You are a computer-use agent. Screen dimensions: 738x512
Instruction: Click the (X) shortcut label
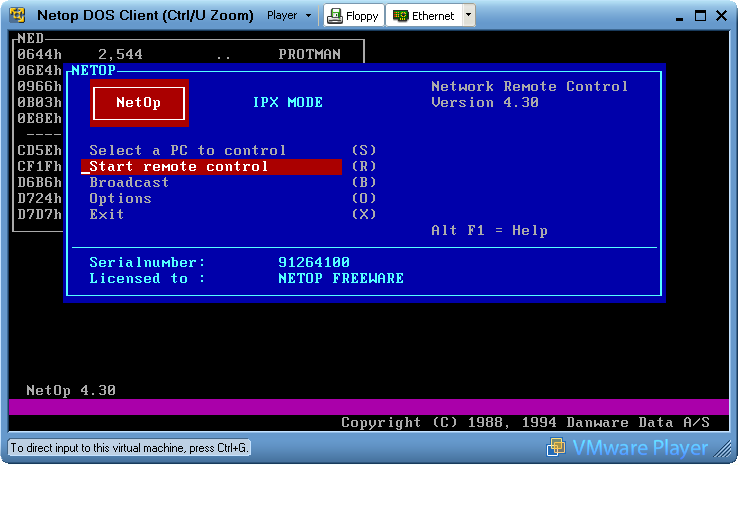(364, 214)
